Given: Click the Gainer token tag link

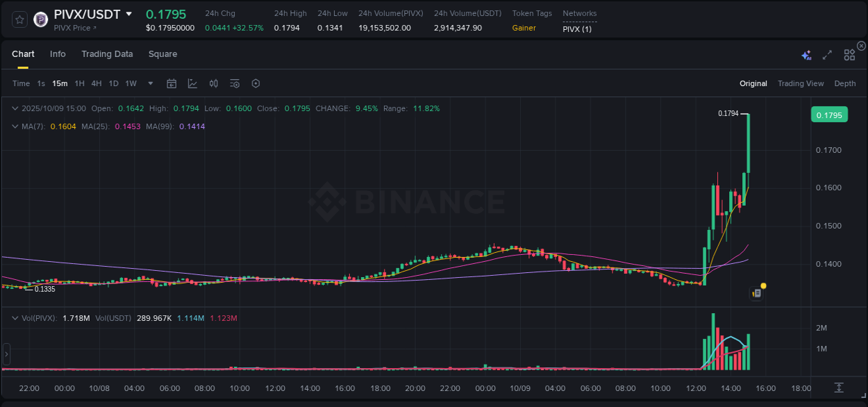Looking at the screenshot, I should (524, 28).
